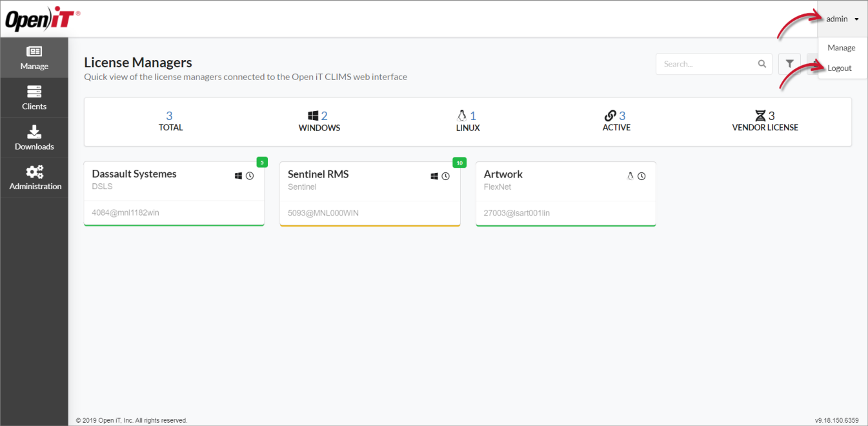This screenshot has width=868, height=426.
Task: Click the License Managers heading
Action: click(x=138, y=63)
